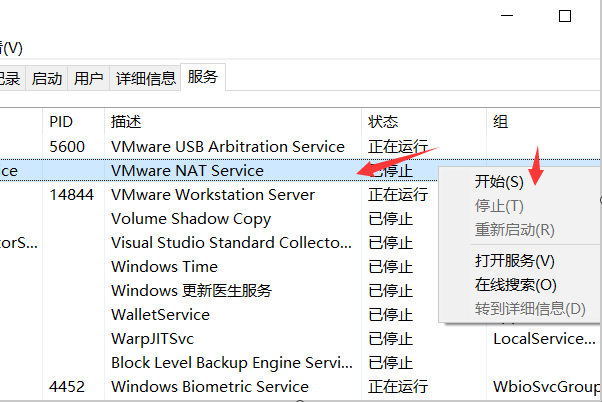The width and height of the screenshot is (602, 402).
Task: Click 正在运行 status of VMware Workstation Server
Action: (x=398, y=195)
